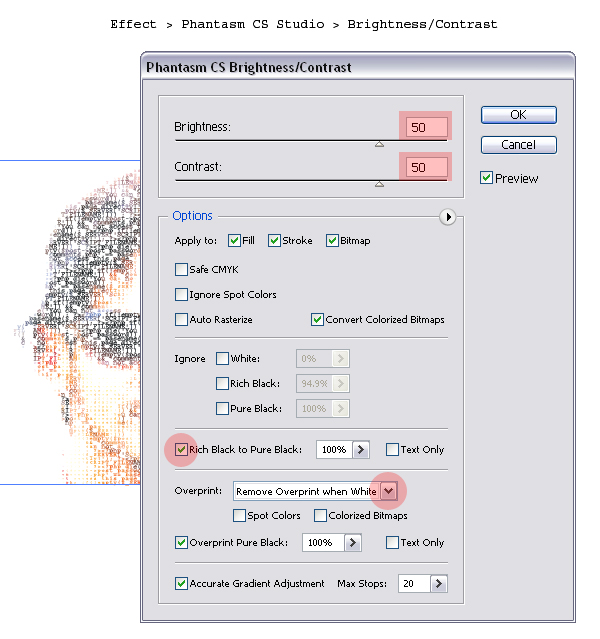This screenshot has width=600, height=639.
Task: Enable Safe CMYK option
Action: click(x=181, y=269)
